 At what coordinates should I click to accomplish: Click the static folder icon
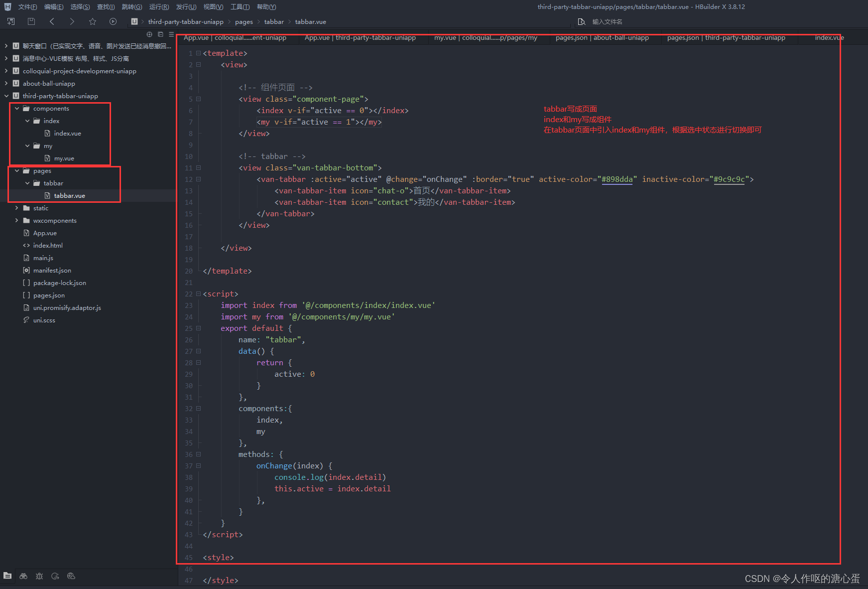click(26, 208)
